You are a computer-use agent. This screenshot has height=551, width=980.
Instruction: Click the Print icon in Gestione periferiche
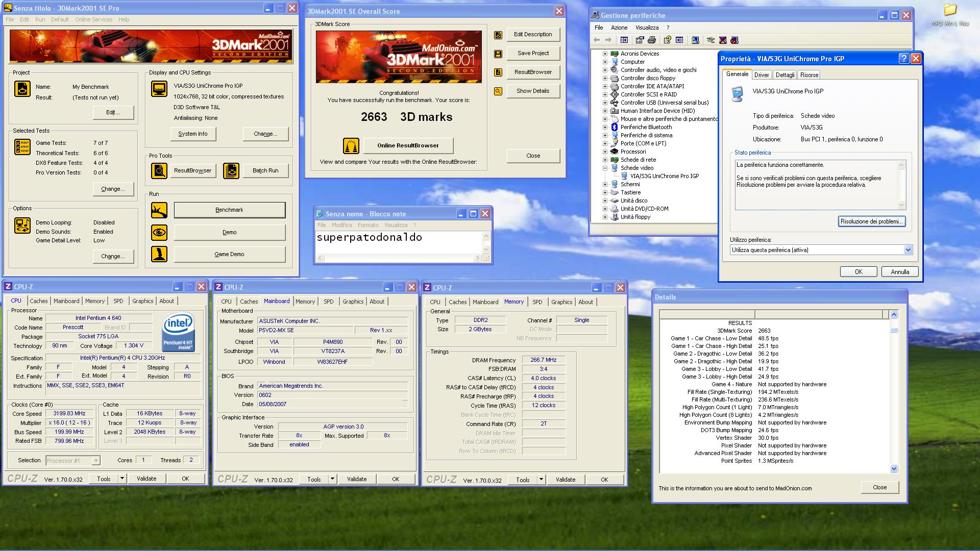coord(652,40)
